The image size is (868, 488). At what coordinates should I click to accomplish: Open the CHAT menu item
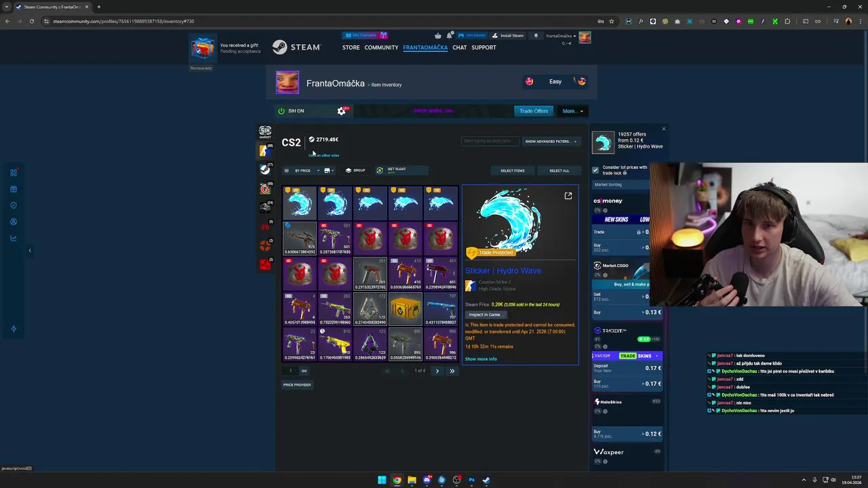click(x=460, y=47)
